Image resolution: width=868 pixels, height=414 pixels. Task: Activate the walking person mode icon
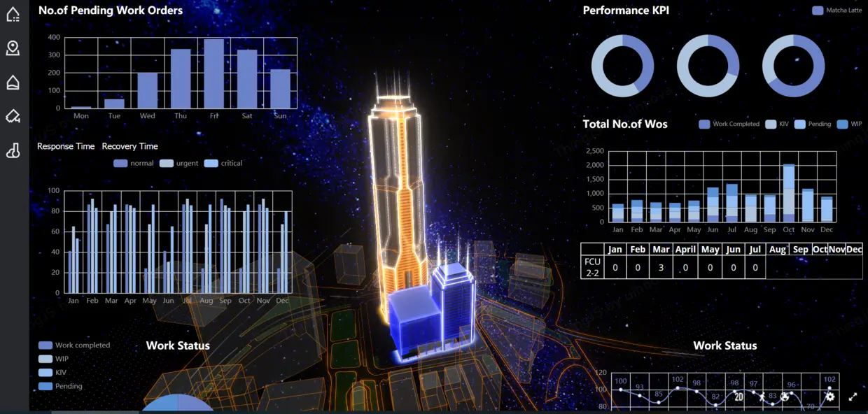(x=762, y=397)
